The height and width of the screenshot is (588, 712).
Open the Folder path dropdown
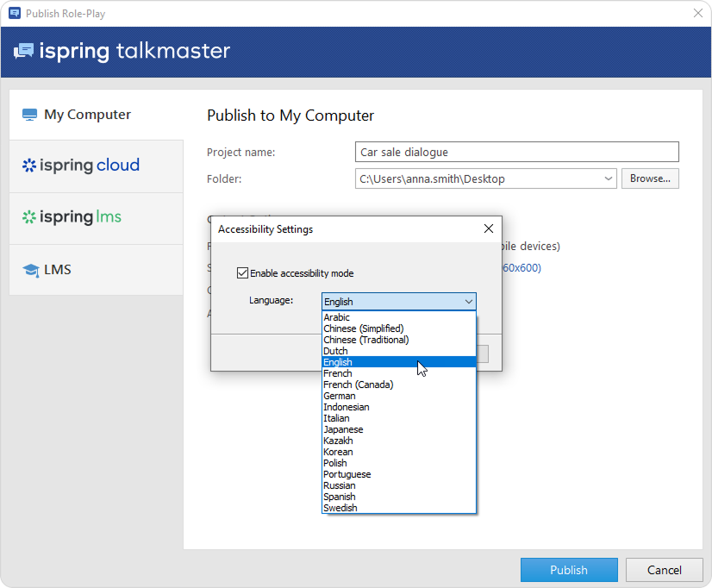pos(609,178)
